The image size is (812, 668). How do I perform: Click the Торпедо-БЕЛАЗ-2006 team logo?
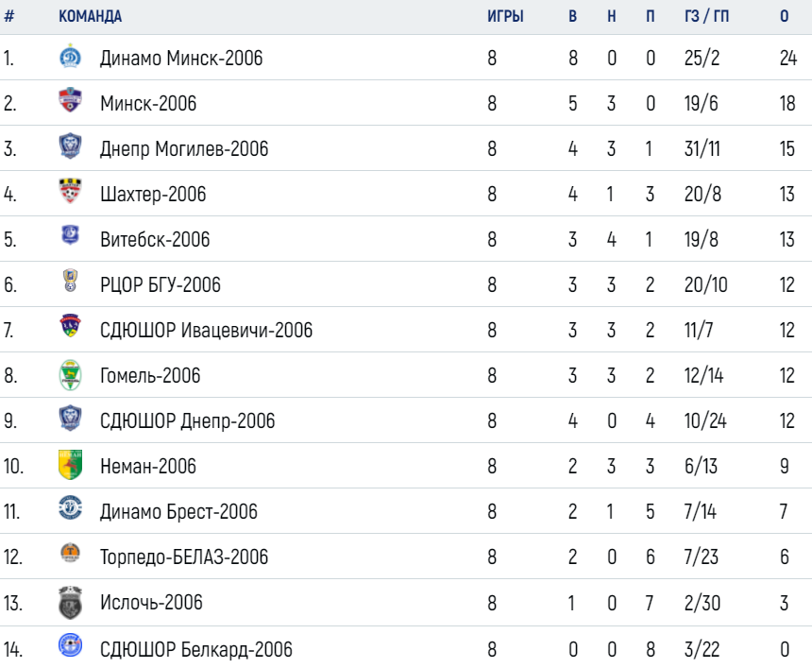click(x=70, y=553)
